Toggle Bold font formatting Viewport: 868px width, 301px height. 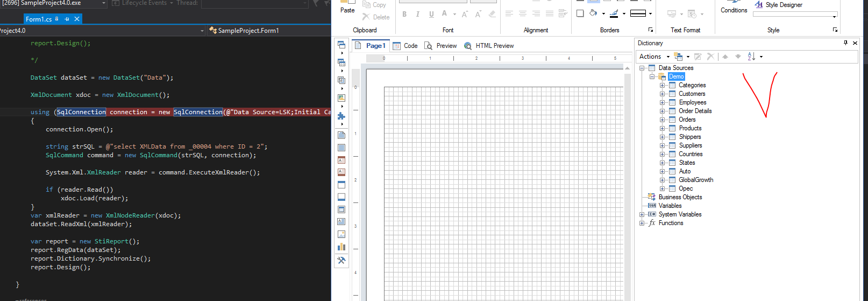[404, 14]
